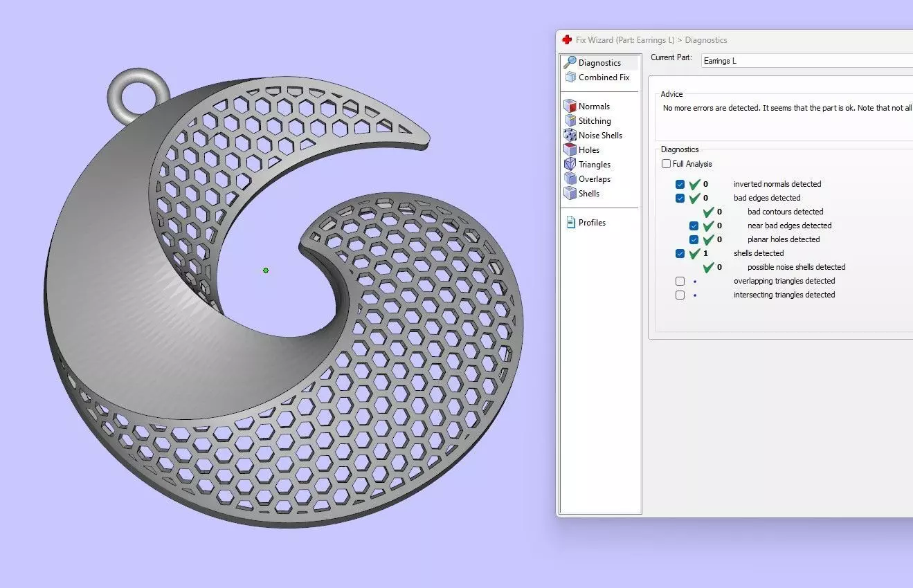Click the 'possible noise shells detected' text

click(796, 267)
